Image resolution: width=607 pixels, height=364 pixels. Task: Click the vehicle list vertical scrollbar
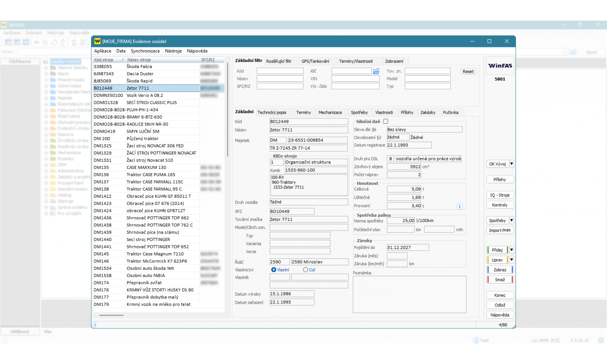[x=227, y=109]
